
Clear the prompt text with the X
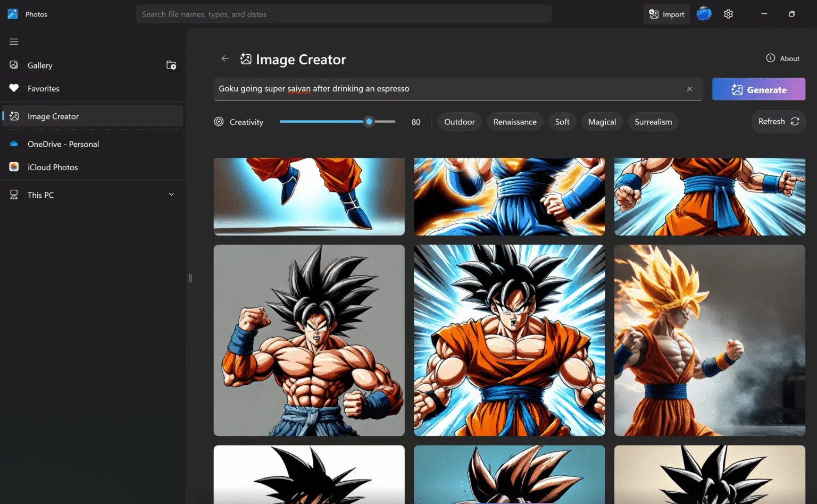tap(689, 89)
